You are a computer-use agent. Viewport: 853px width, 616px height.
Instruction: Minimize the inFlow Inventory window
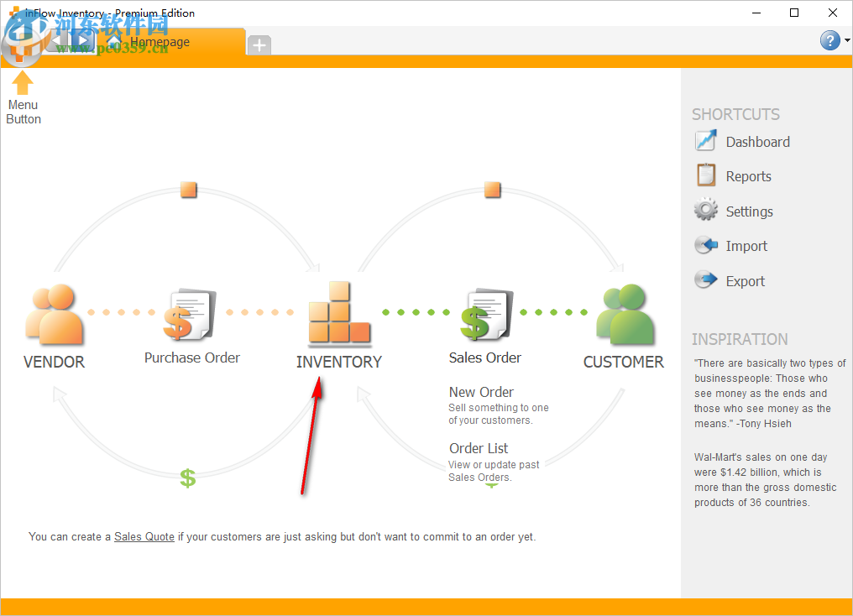[x=756, y=13]
